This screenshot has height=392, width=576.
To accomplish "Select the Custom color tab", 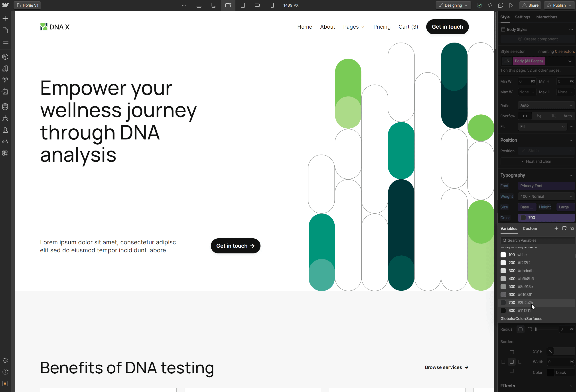I will coord(530,229).
